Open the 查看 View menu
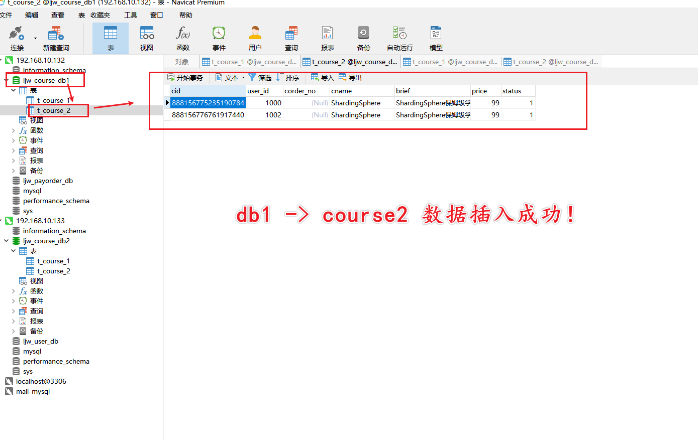Image resolution: width=698 pixels, height=440 pixels. (57, 15)
